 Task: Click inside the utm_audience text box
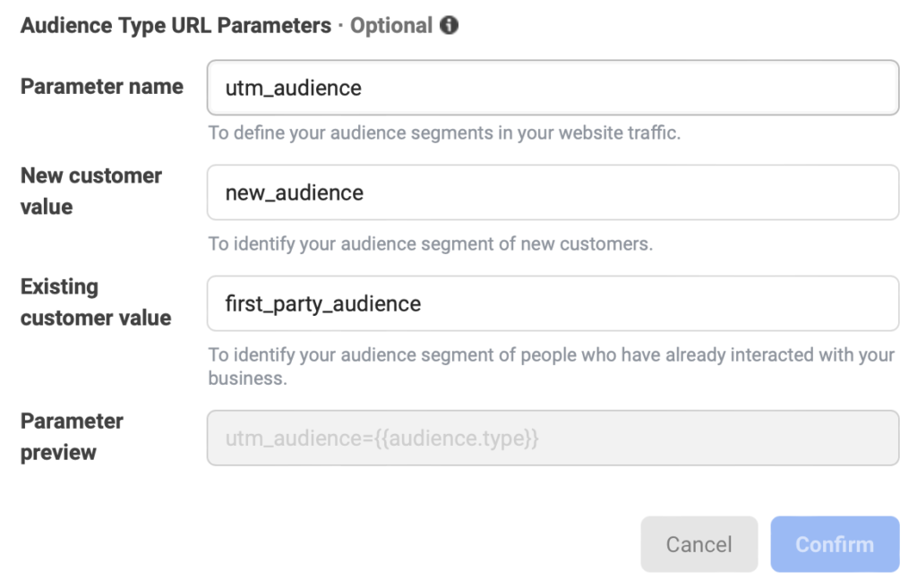coord(552,87)
